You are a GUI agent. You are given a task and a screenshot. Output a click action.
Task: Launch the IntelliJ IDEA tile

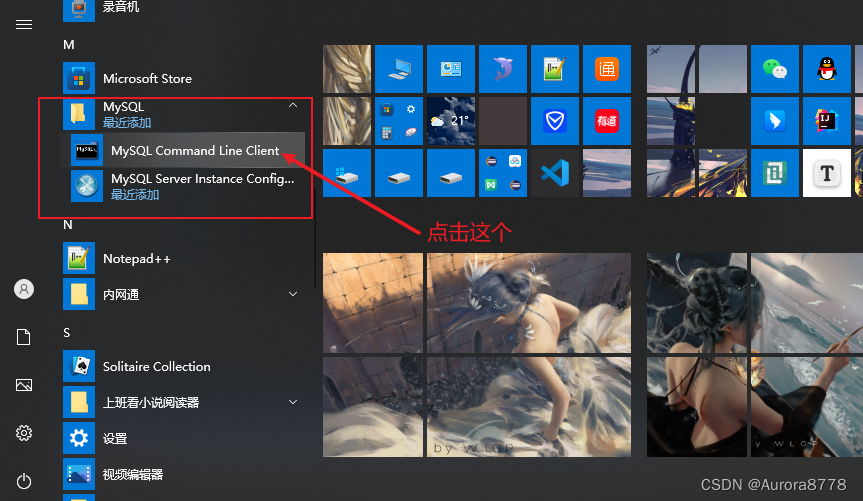pyautogui.click(x=827, y=121)
